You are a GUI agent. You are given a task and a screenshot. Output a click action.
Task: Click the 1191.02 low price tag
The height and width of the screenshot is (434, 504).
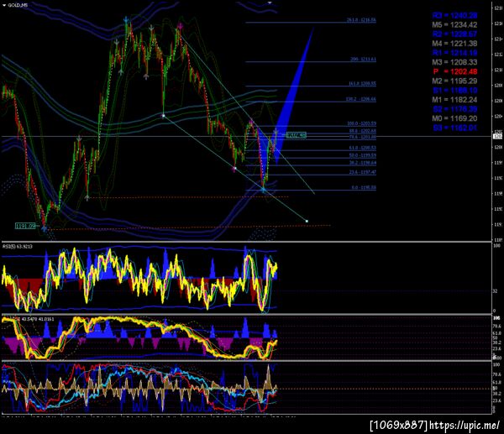click(25, 226)
